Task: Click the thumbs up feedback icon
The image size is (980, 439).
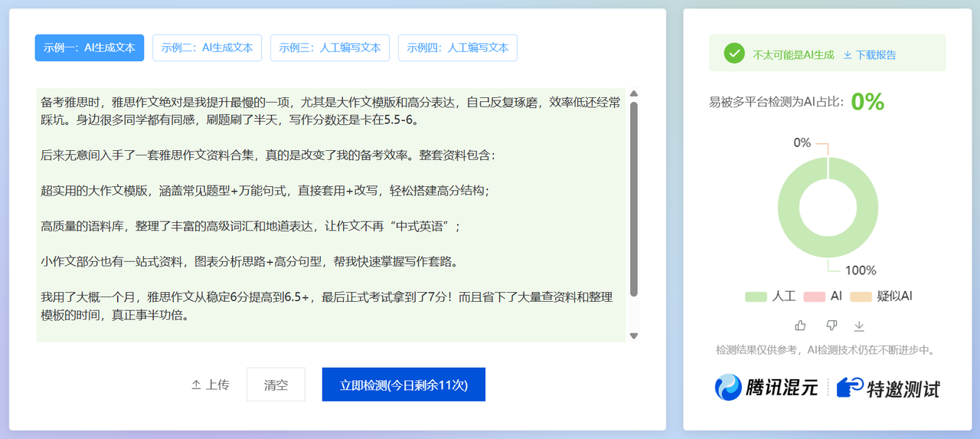Action: point(800,326)
